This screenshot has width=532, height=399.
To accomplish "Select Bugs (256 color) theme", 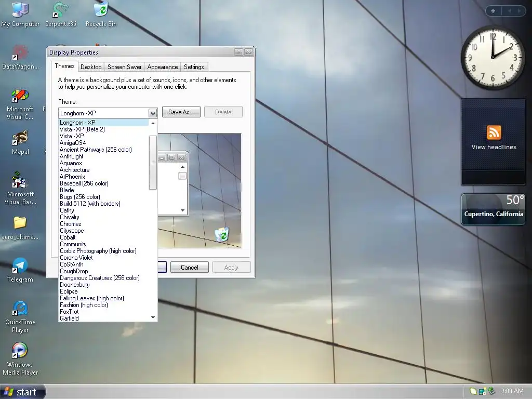I will (103, 197).
